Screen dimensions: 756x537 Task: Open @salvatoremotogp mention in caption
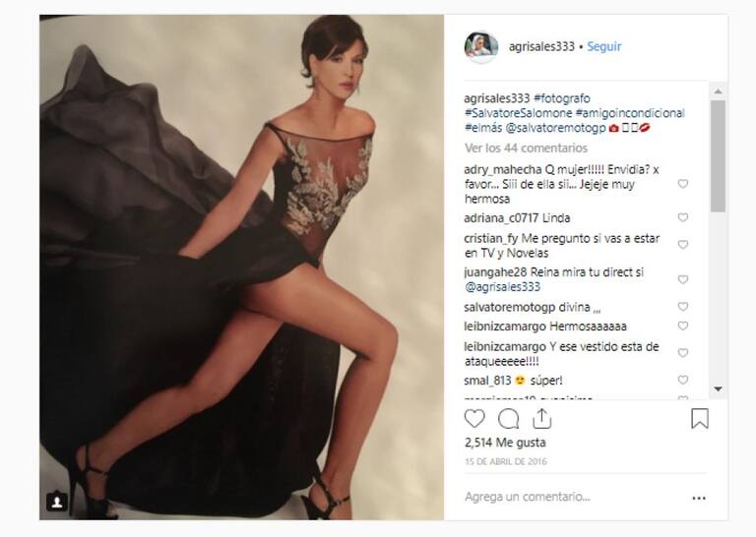[555, 128]
